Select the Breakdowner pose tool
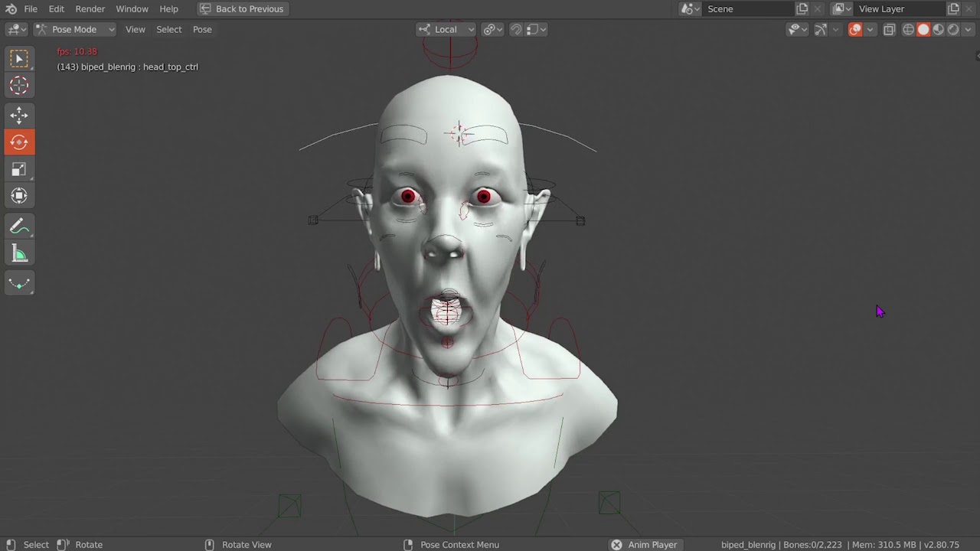 tap(19, 283)
